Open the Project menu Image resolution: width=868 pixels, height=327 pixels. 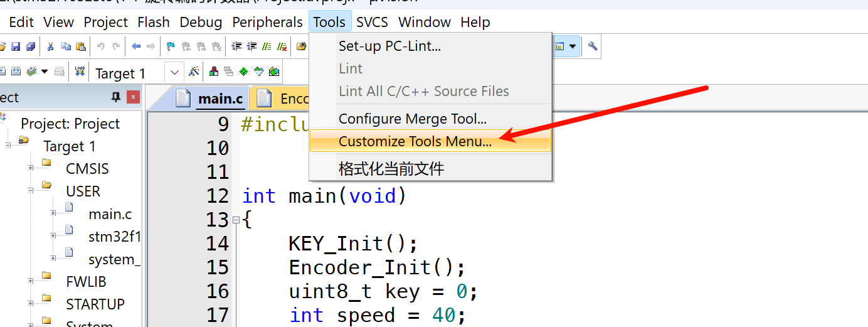[x=106, y=22]
